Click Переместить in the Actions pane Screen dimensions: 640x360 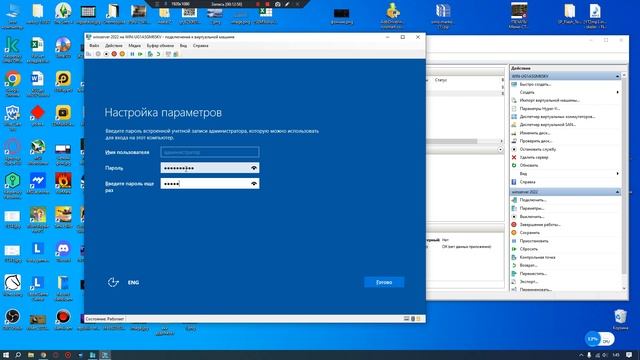(x=533, y=273)
